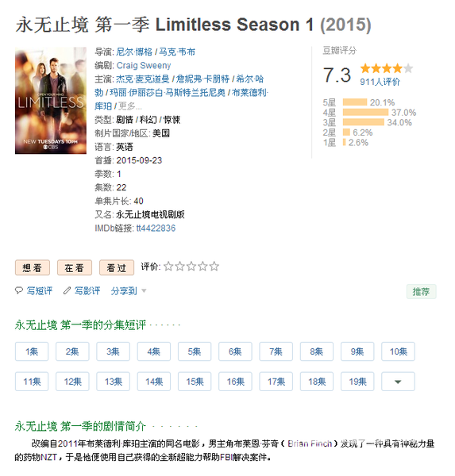Give a three-star rating
Viewport: 455px width, 476px height.
(191, 267)
